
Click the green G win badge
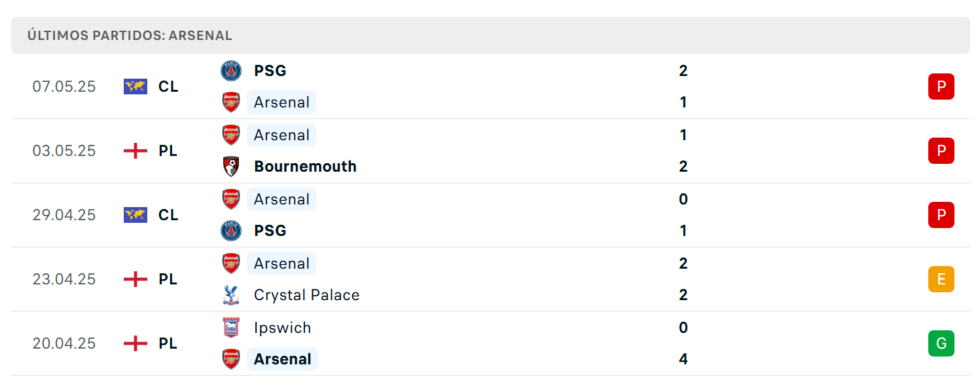click(x=941, y=343)
